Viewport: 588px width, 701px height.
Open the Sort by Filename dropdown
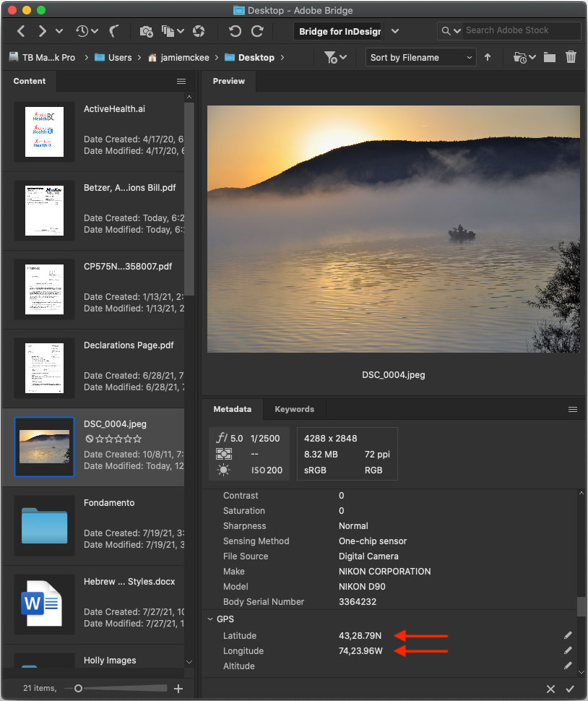(x=421, y=57)
